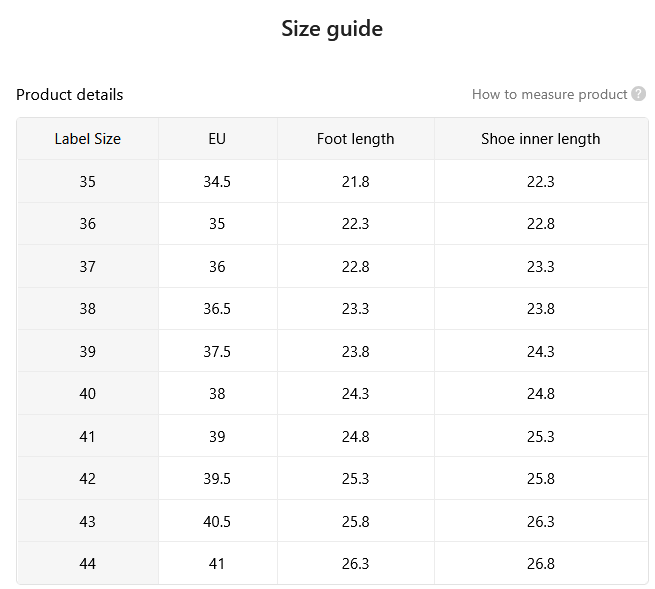Screen dimensions: 655x589
Task: Select the Label Size column header
Action: point(88,139)
